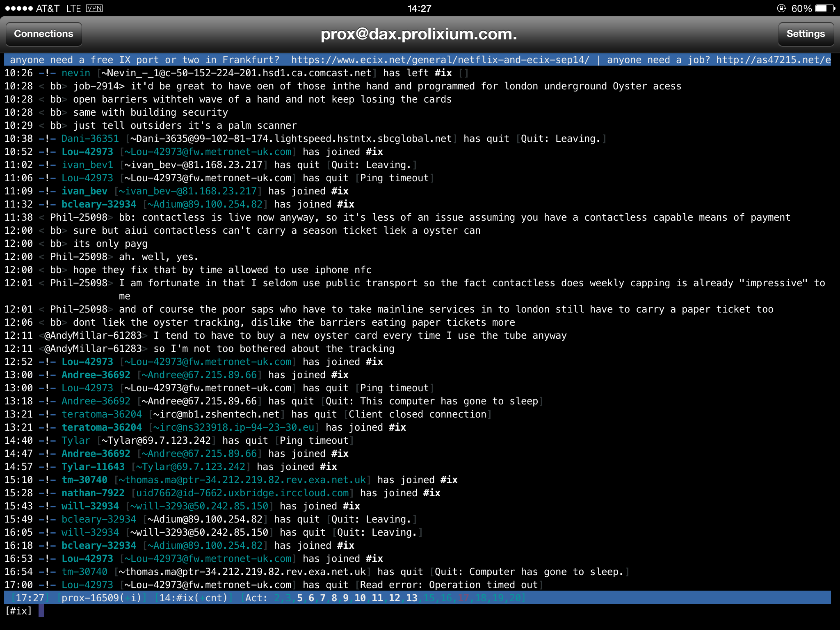Select window 5 in activity list
840x630 pixels.
(x=300, y=598)
